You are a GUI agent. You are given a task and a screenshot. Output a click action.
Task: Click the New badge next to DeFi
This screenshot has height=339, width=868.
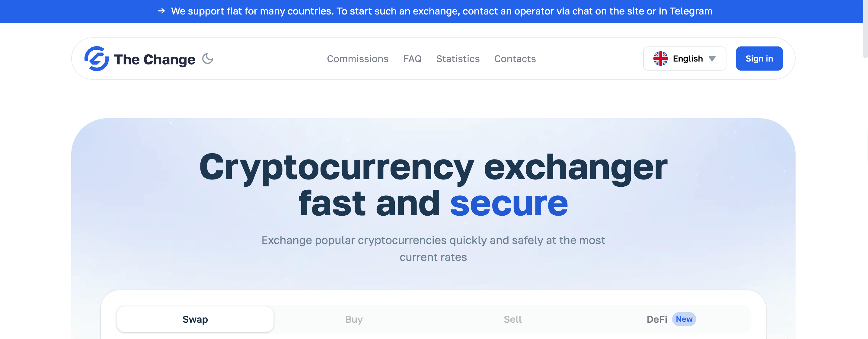click(684, 319)
